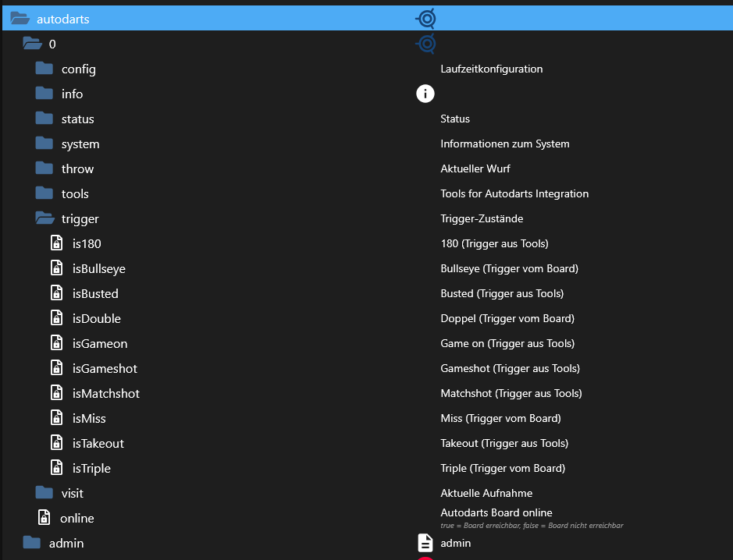Select the isMiss state label
This screenshot has height=560, width=733.
pyautogui.click(x=89, y=419)
